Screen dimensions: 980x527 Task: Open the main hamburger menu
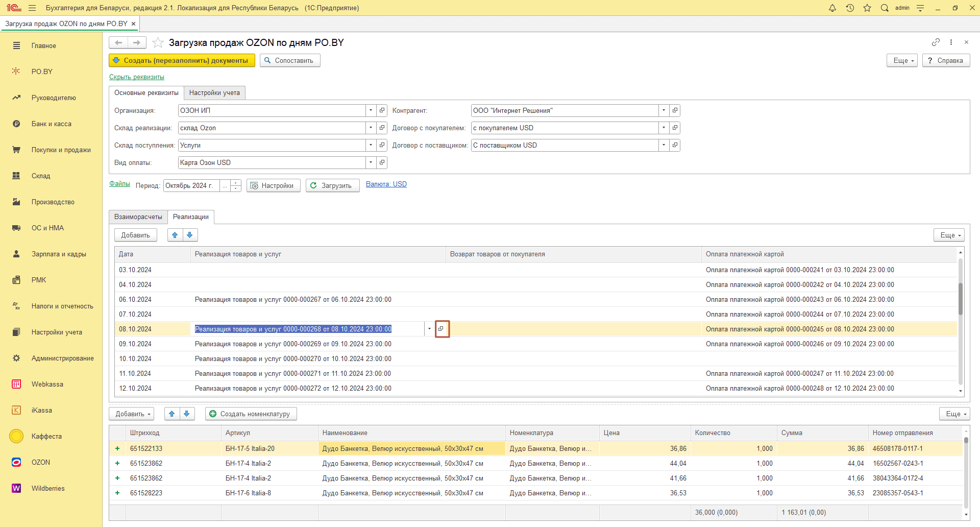pyautogui.click(x=32, y=8)
